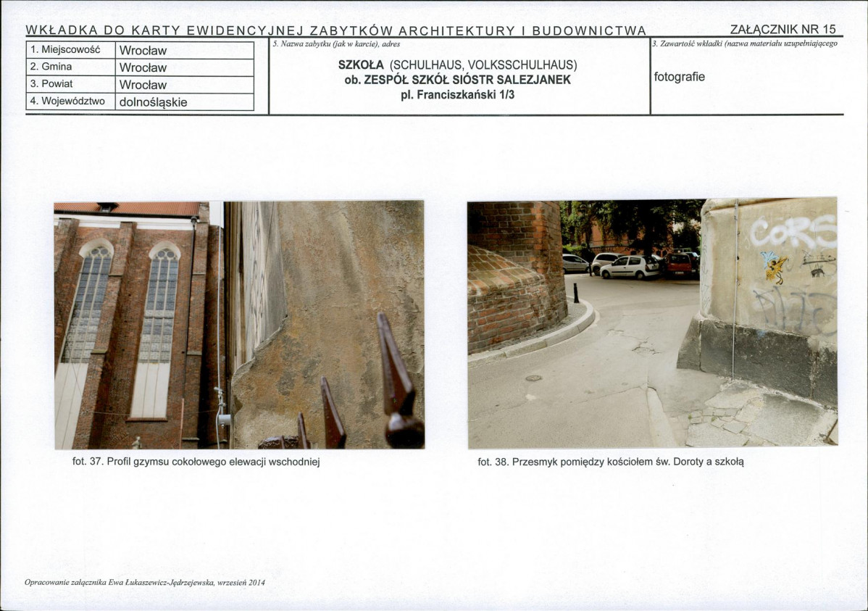Image resolution: width=868 pixels, height=611 pixels.
Task: Click the caption 'fot. 37. Profil gzymsu cokołowego'
Action: point(196,462)
